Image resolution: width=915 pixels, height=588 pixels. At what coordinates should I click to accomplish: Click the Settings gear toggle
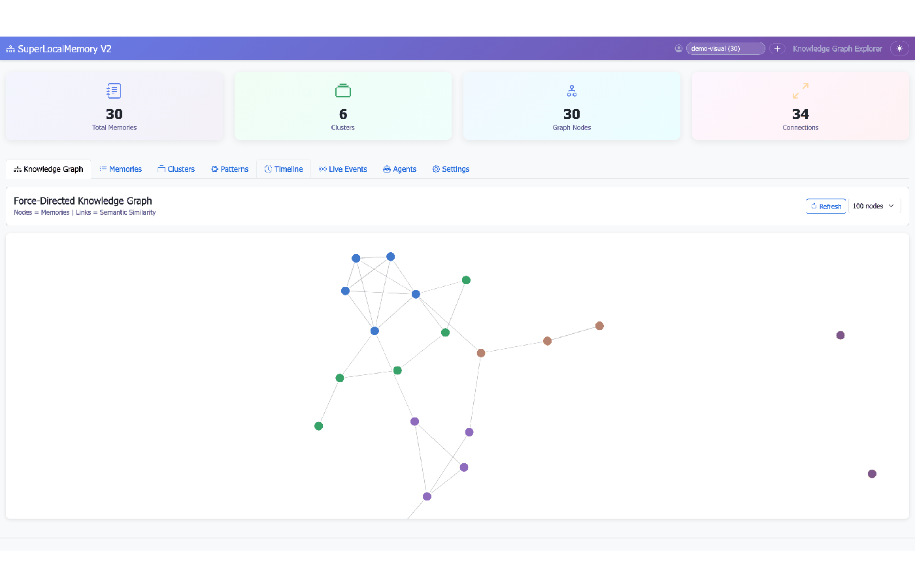coord(435,169)
